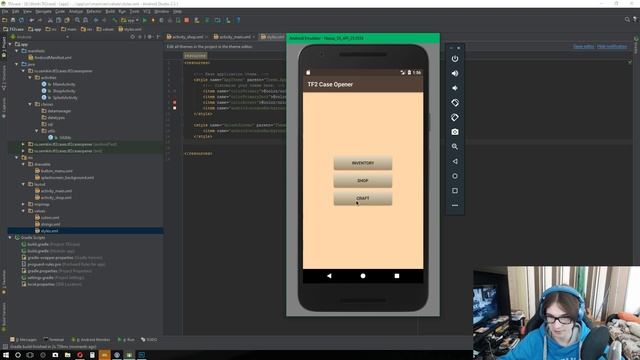Viewport: 640px width, 360px height.
Task: Collapse the values folder node
Action: pyautogui.click(x=24, y=211)
